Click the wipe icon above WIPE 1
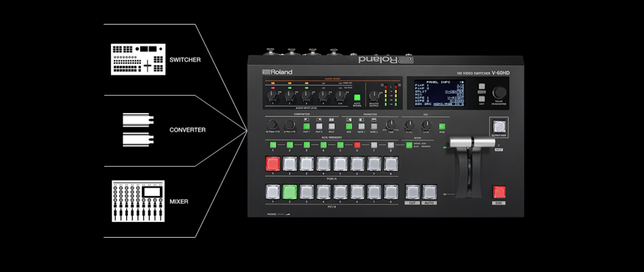 (361, 119)
